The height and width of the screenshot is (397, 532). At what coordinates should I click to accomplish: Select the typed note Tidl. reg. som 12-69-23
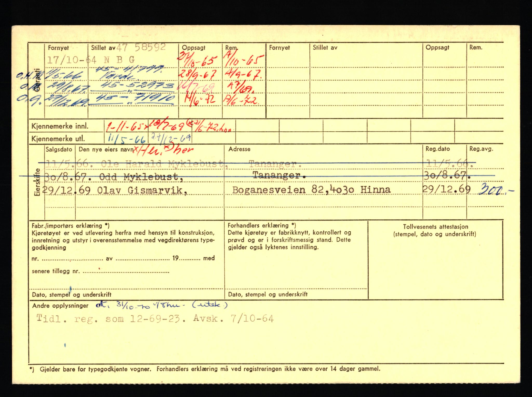[111, 319]
